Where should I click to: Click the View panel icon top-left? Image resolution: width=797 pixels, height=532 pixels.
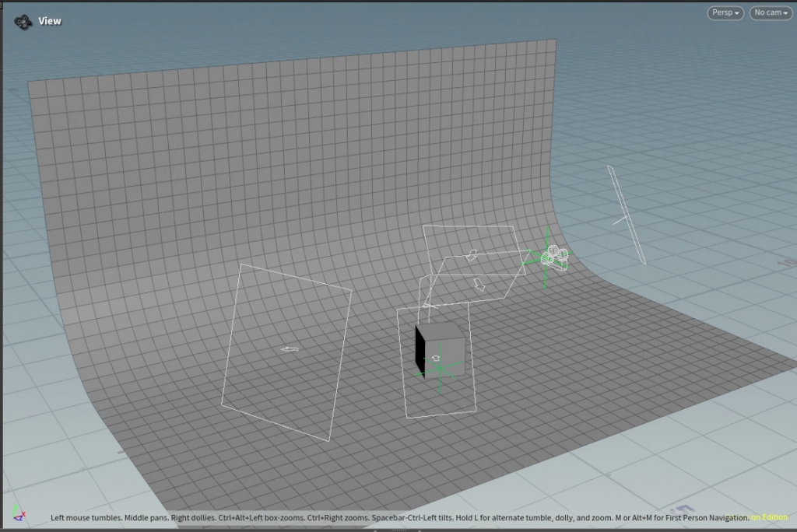click(22, 20)
